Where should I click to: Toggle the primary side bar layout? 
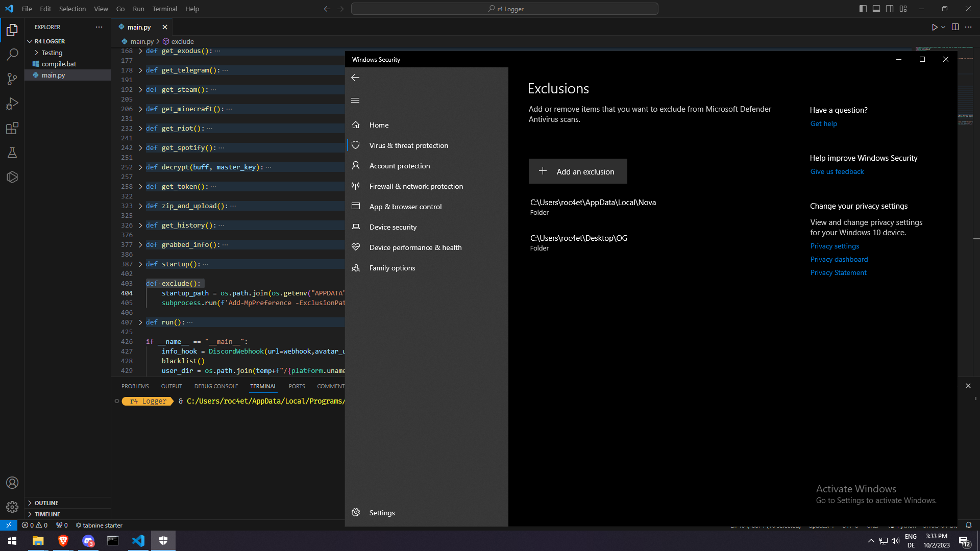point(863,9)
